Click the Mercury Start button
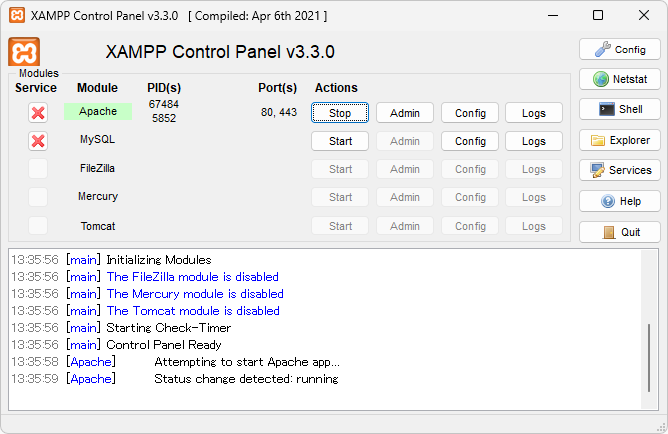 pos(340,197)
